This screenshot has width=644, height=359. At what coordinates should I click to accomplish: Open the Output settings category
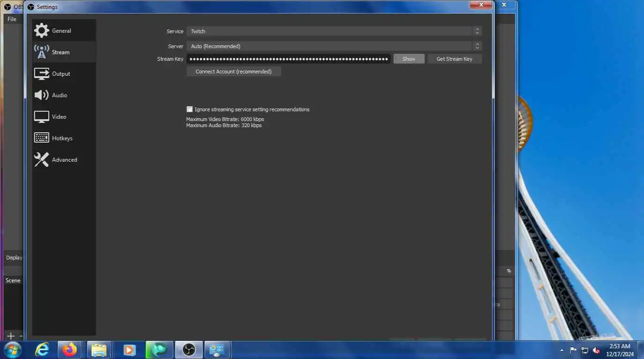[64, 74]
